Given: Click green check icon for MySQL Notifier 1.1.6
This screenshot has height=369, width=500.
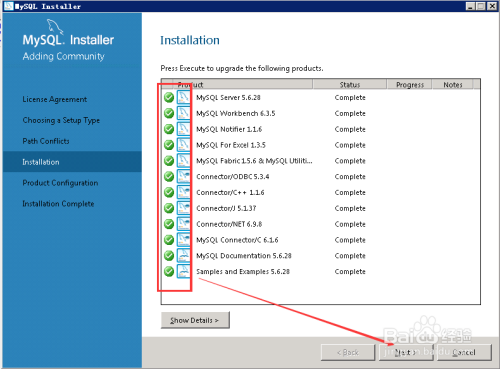Looking at the screenshot, I should (x=169, y=129).
